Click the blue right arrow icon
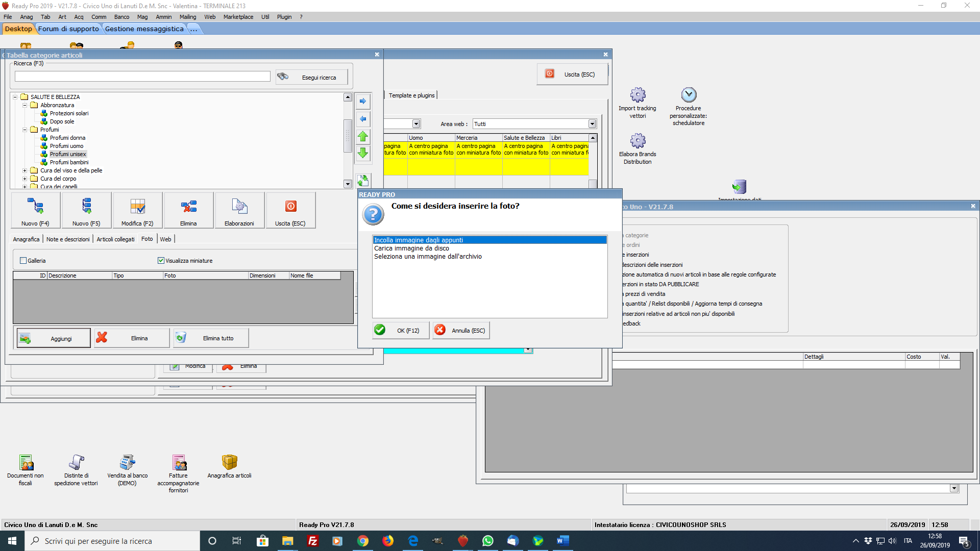The image size is (980, 551). point(363,101)
